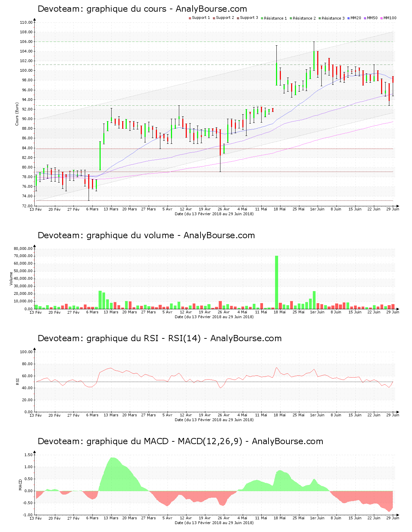Click '80,000.00' on the volume axis
The image size is (412, 532).
23,248
